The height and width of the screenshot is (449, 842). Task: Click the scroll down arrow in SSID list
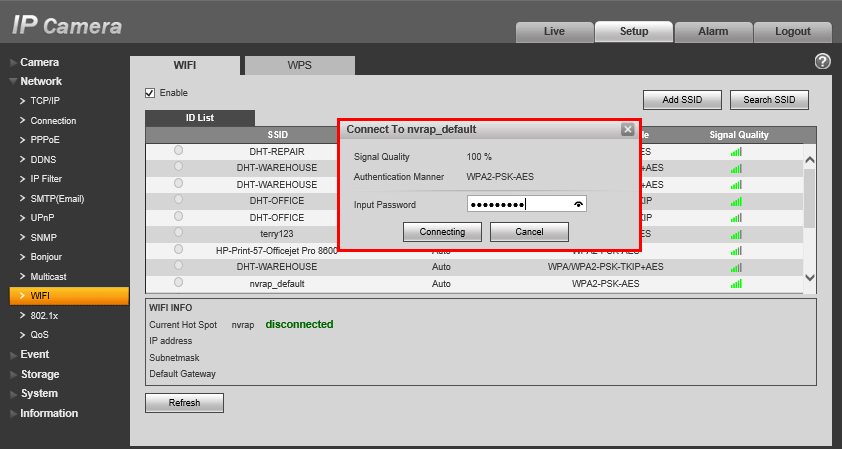point(810,278)
